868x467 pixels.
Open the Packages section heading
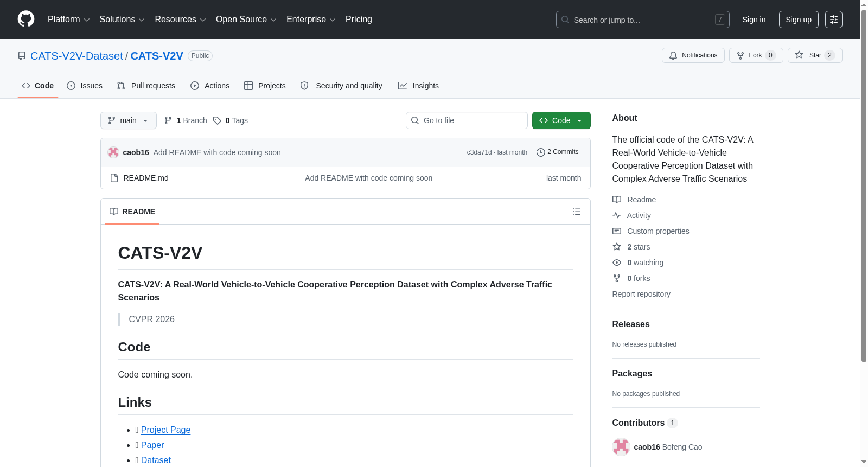pos(632,373)
